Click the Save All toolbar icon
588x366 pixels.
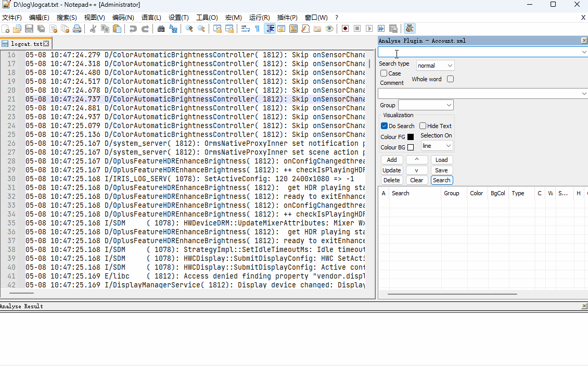pyautogui.click(x=41, y=29)
